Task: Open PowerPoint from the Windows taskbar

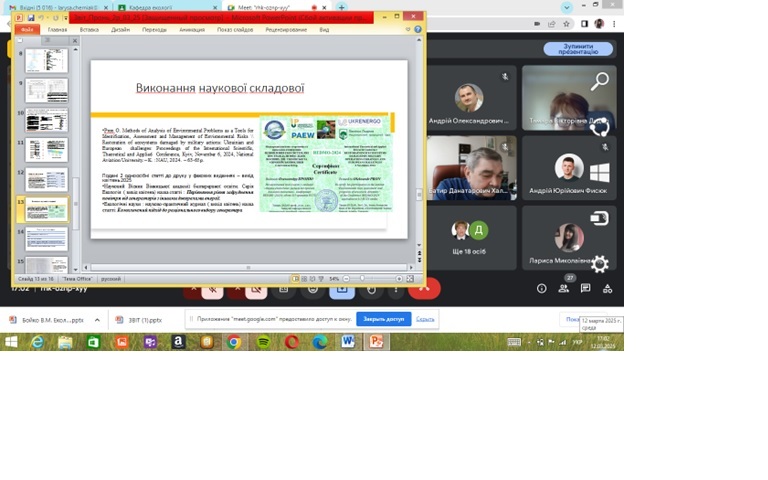Action: (377, 341)
